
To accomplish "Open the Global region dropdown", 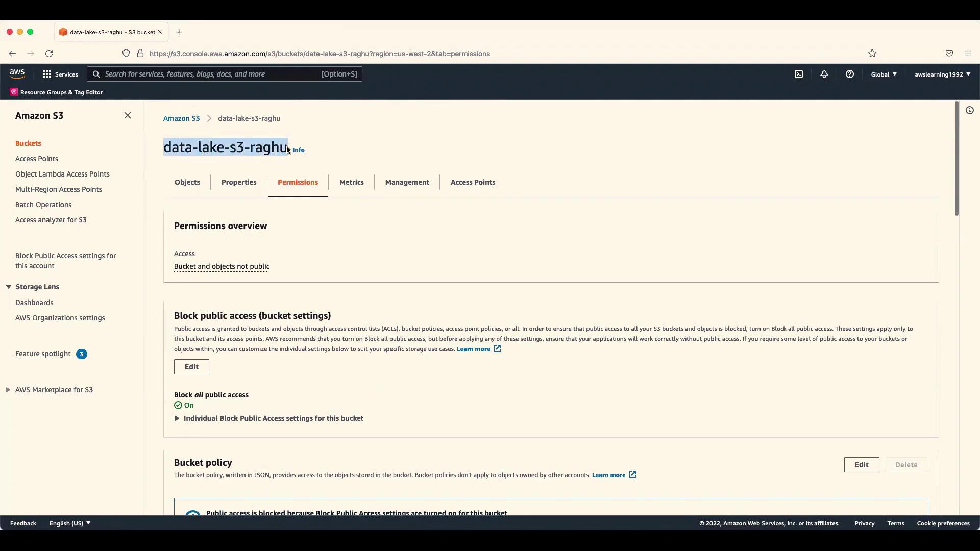I will [884, 74].
